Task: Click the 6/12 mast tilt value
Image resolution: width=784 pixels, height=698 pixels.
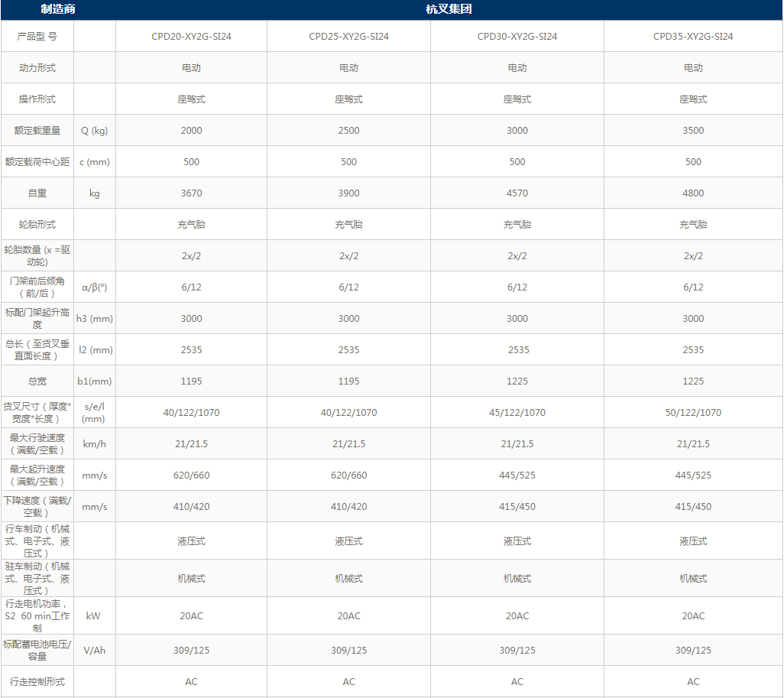Action: coord(190,287)
